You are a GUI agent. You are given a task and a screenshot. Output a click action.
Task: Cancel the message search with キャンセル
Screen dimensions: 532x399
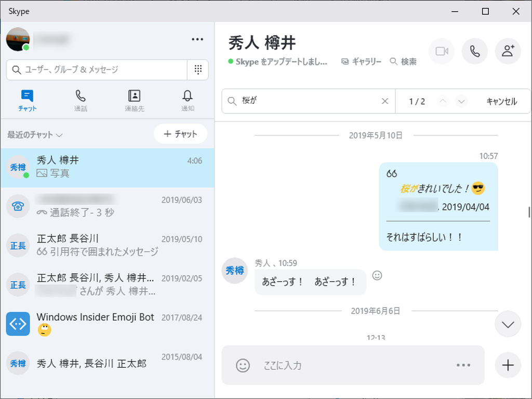(x=501, y=101)
